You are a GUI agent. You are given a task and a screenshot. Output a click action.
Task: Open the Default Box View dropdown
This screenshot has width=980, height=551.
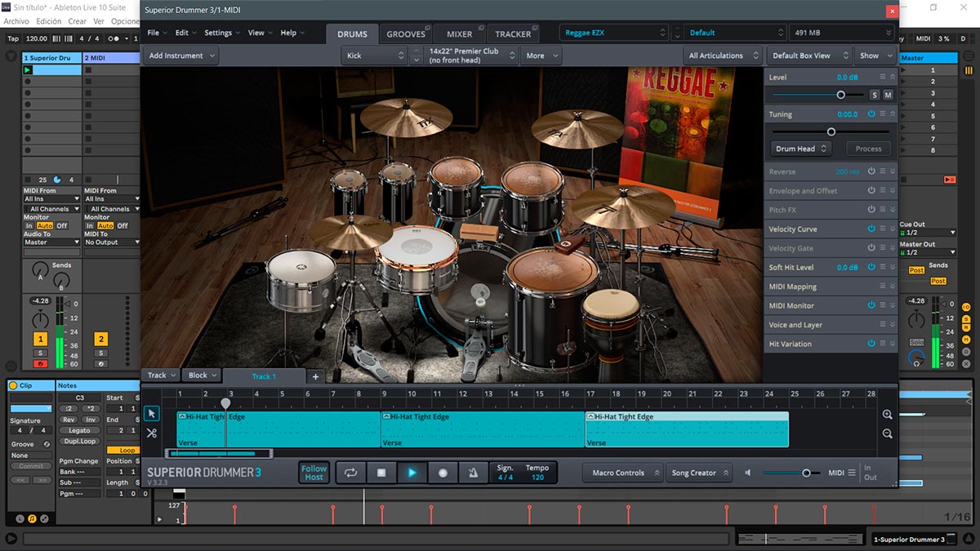pos(808,56)
